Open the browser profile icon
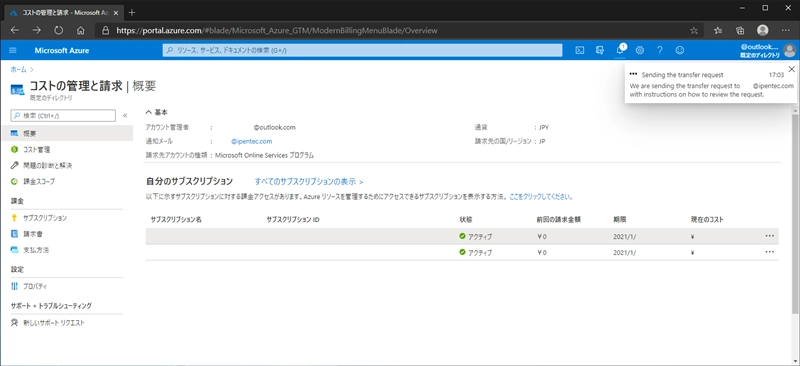This screenshot has height=366, width=800. click(x=763, y=31)
